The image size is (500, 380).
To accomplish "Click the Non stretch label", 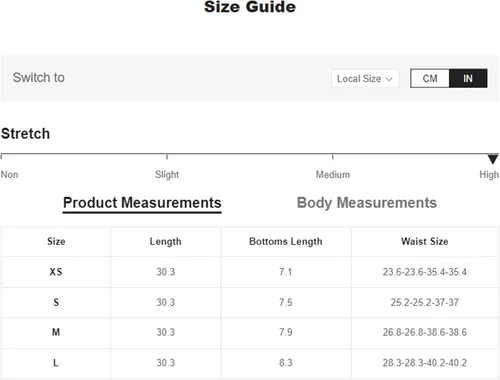I will (x=9, y=174).
